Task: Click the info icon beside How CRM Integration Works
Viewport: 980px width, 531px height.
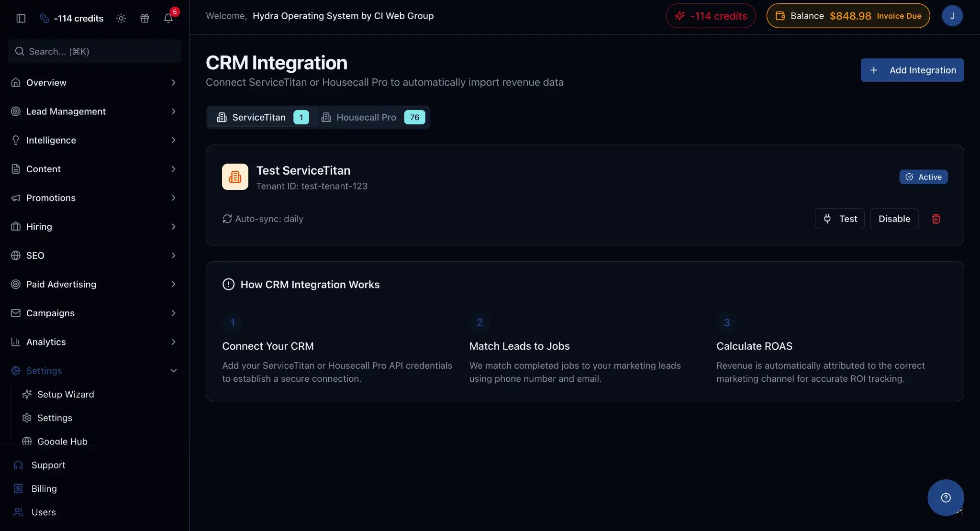Action: click(x=229, y=284)
